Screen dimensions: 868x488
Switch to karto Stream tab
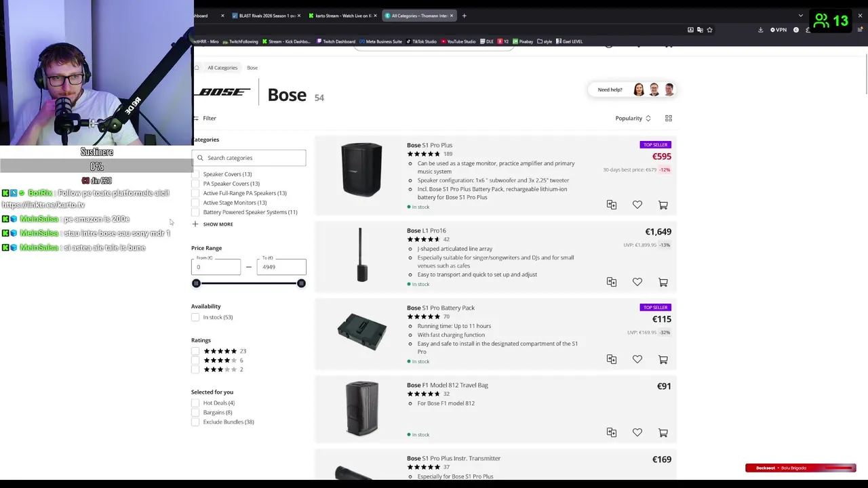(x=342, y=16)
